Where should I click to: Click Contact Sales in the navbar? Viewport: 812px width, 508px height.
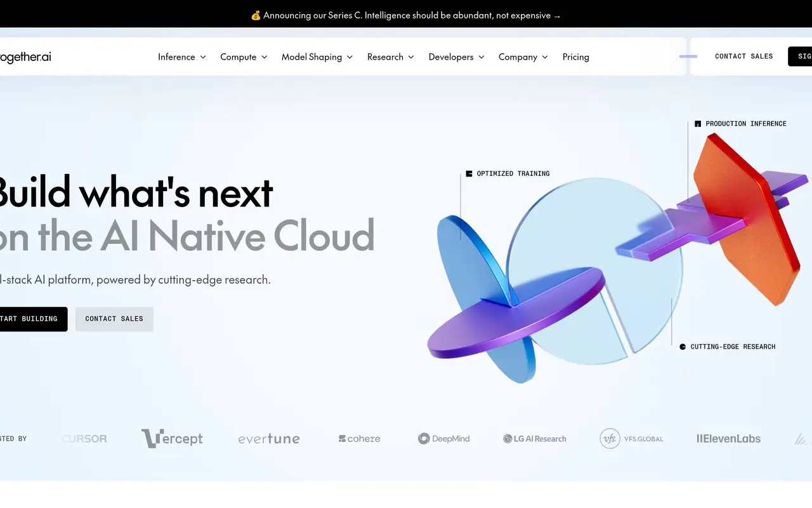click(744, 57)
